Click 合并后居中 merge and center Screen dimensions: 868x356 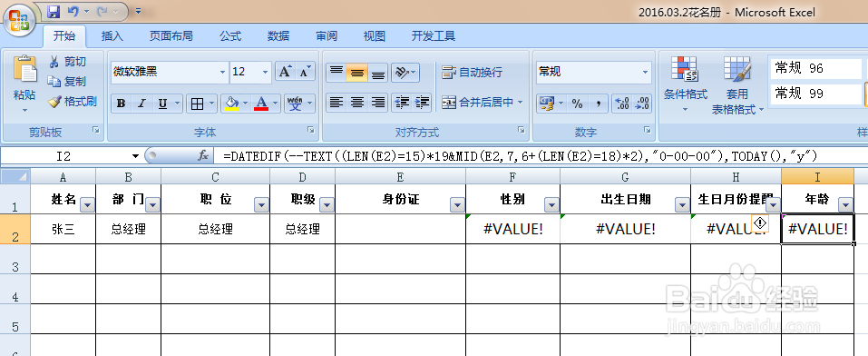[478, 103]
